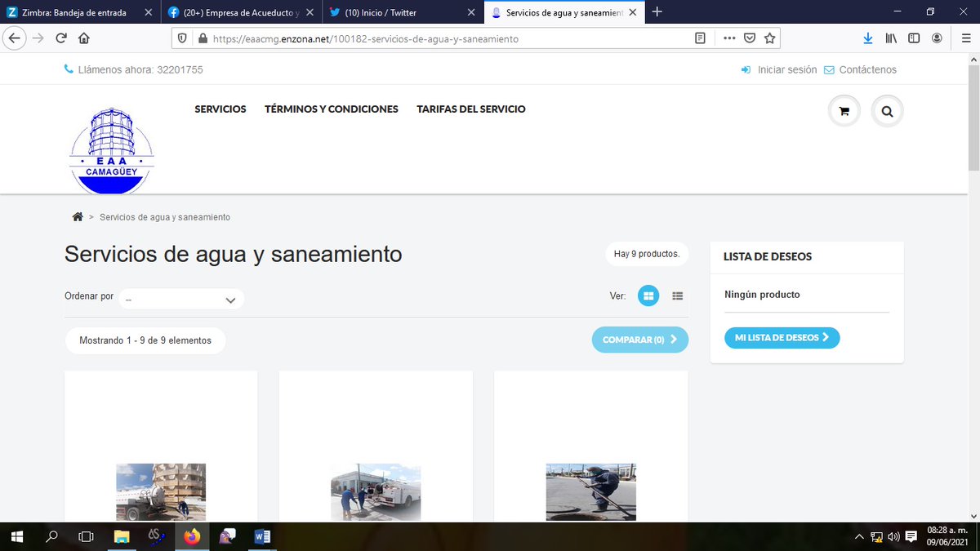Image resolution: width=980 pixels, height=551 pixels.
Task: Open the shopping cart icon
Action: click(844, 110)
